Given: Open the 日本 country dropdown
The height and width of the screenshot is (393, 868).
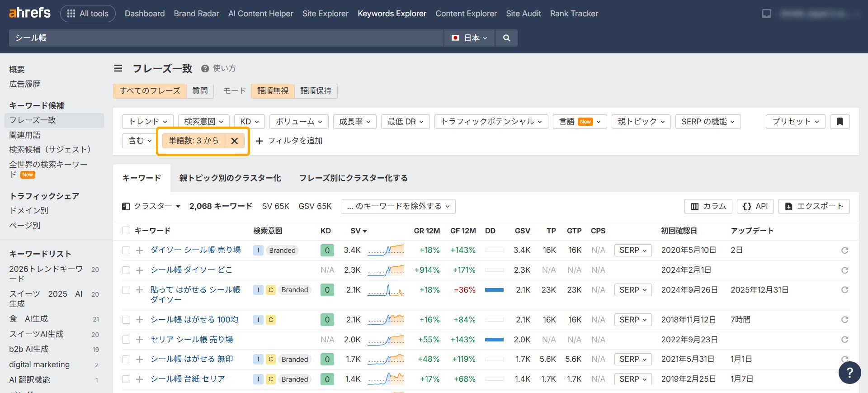Looking at the screenshot, I should (469, 38).
